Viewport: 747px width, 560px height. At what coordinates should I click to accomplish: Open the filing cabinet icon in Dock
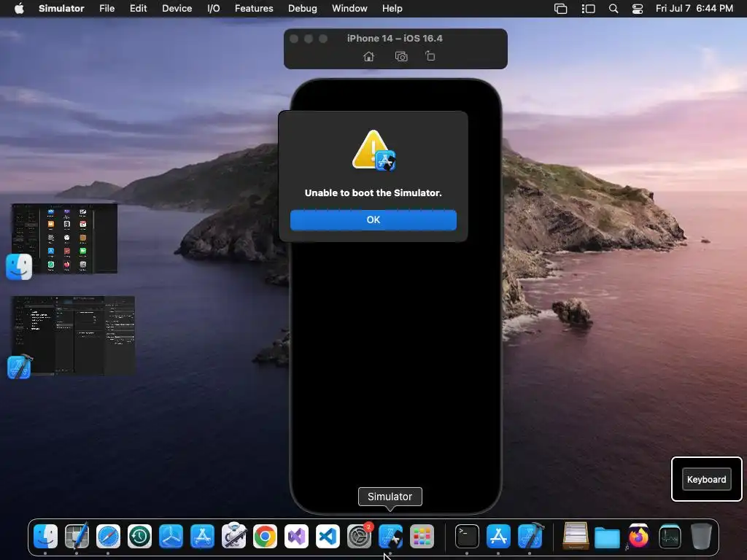coord(576,536)
